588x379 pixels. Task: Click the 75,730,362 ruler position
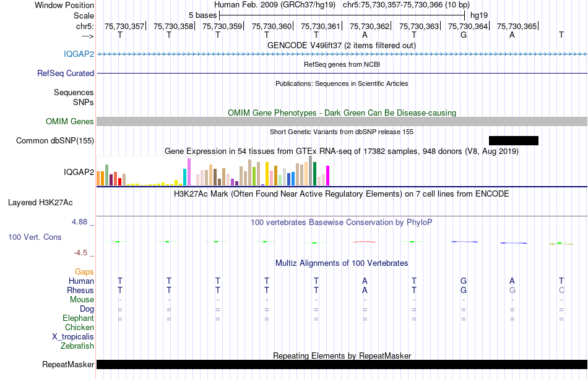tap(370, 26)
